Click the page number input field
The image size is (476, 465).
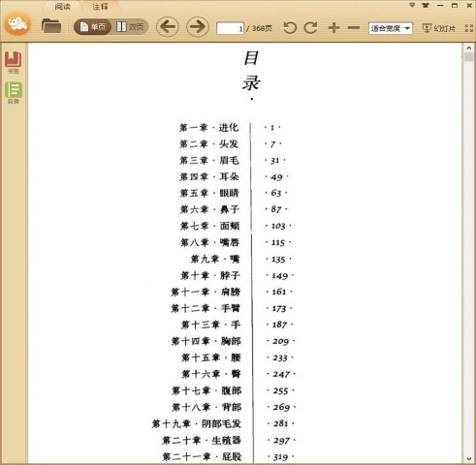click(230, 28)
